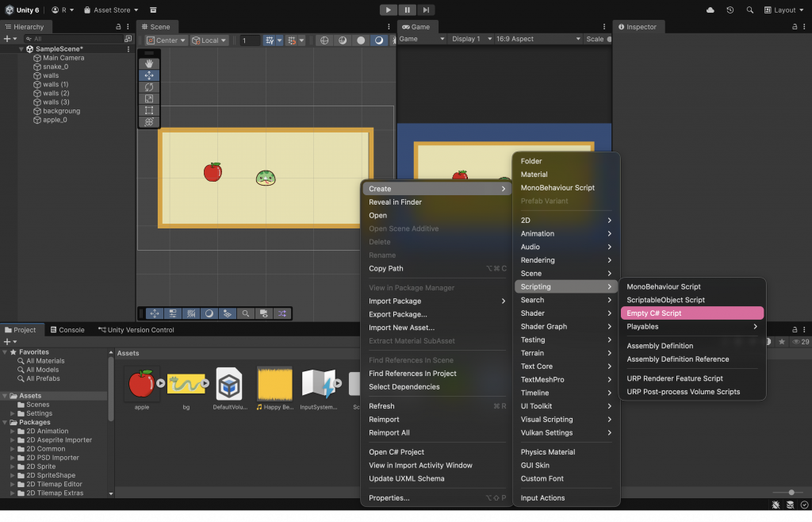
Task: Toggle grid snapping magnet icon
Action: tap(292, 40)
